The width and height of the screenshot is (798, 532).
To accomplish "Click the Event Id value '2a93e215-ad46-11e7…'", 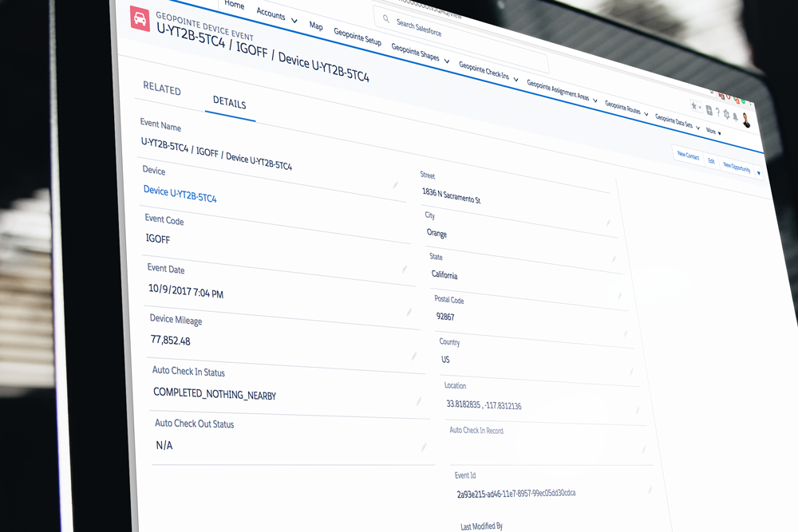I will [x=516, y=494].
